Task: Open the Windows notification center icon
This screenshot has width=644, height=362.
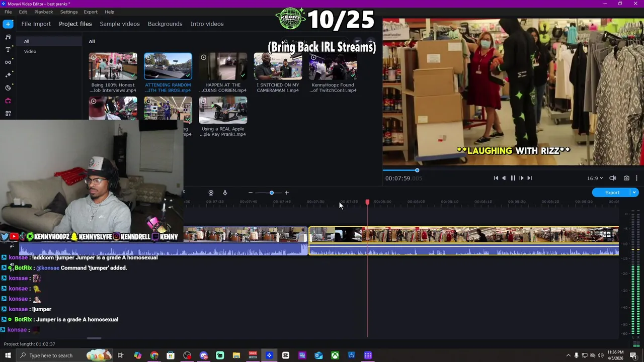Action: pyautogui.click(x=633, y=355)
